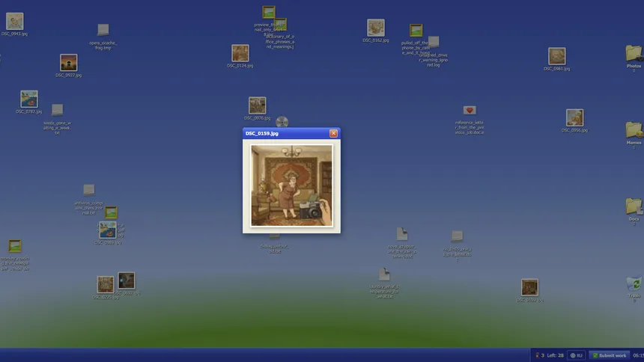Open the Photos folder
The width and height of the screenshot is (644, 362).
[x=634, y=54]
